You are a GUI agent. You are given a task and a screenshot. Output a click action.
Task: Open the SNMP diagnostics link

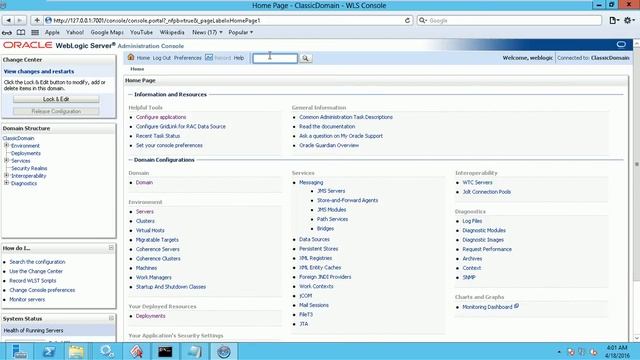[469, 278]
